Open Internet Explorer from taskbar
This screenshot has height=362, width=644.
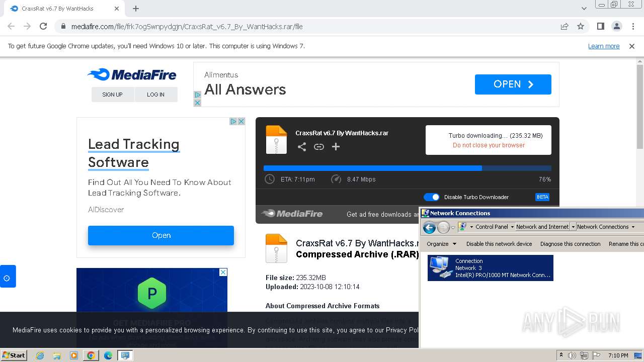tap(40, 355)
